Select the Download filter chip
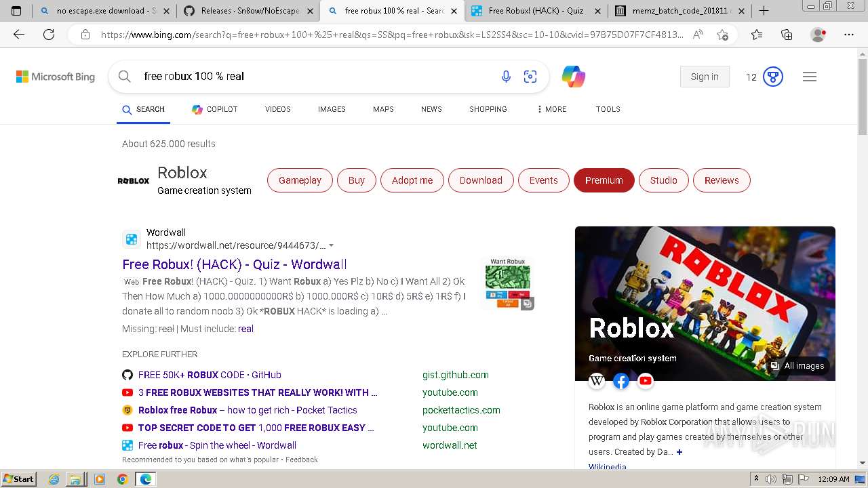This screenshot has width=868, height=488. pyautogui.click(x=481, y=180)
